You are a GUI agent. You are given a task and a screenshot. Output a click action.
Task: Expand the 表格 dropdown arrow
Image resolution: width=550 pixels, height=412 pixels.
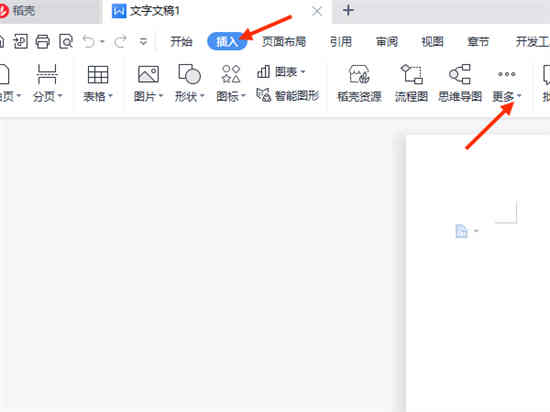click(110, 96)
